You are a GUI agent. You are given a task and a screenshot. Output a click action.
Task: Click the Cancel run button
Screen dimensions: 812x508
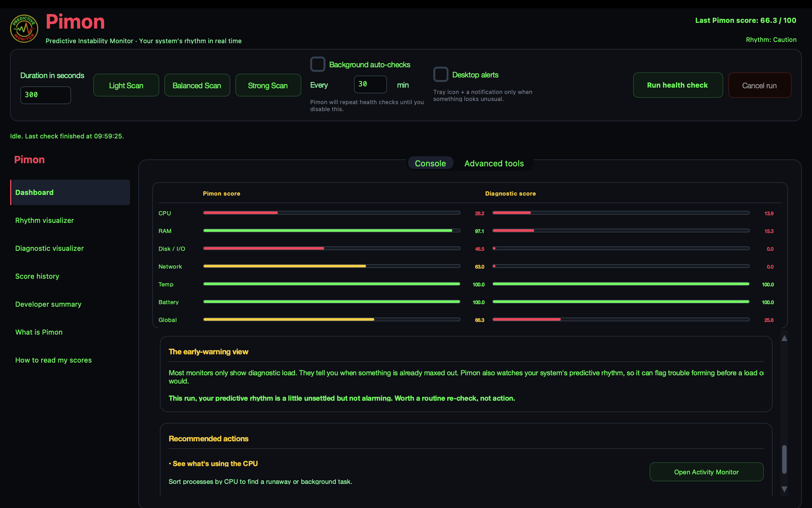tap(760, 85)
